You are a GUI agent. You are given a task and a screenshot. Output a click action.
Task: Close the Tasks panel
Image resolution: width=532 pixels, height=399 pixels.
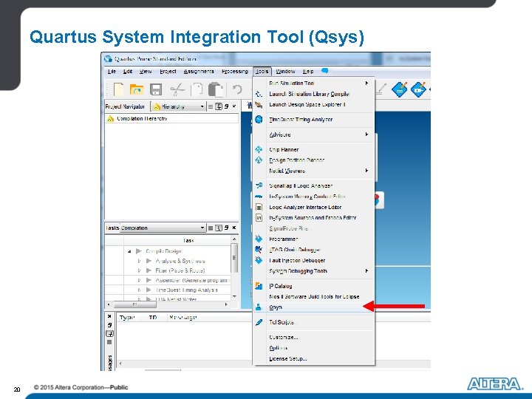(234, 228)
